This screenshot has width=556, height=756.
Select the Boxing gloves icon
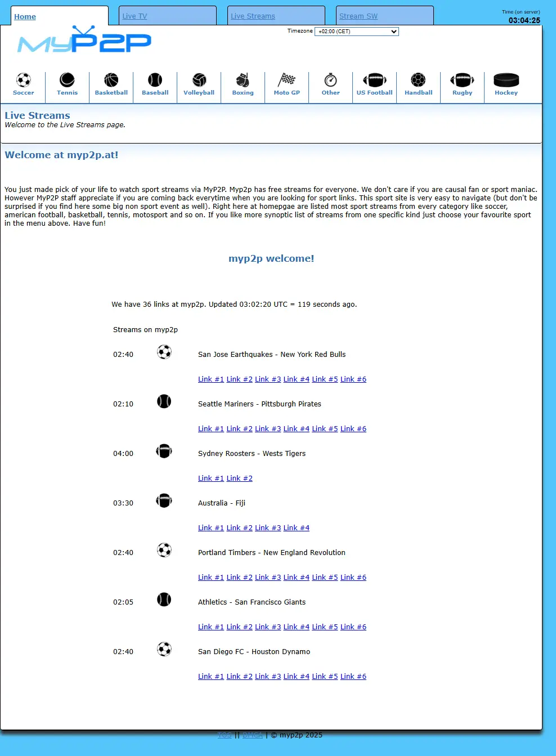pyautogui.click(x=243, y=80)
